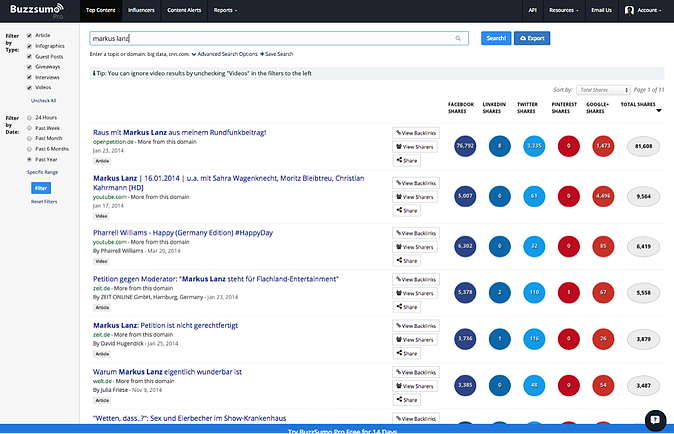Screen dimensions: 674x434
Task: Click Facebook shares bubble 6,302
Action: [x=465, y=246]
